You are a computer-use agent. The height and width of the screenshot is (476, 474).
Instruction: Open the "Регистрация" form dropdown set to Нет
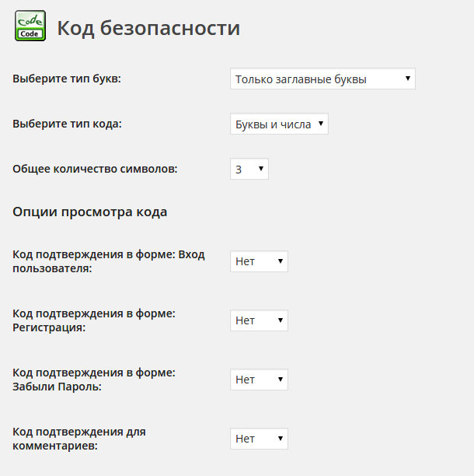(258, 320)
